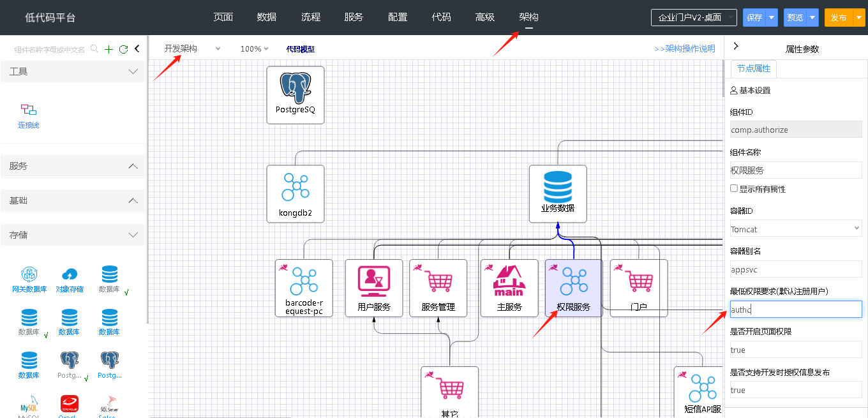Image resolution: width=868 pixels, height=418 pixels.
Task: Select the 短信API服 node
Action: (700, 392)
